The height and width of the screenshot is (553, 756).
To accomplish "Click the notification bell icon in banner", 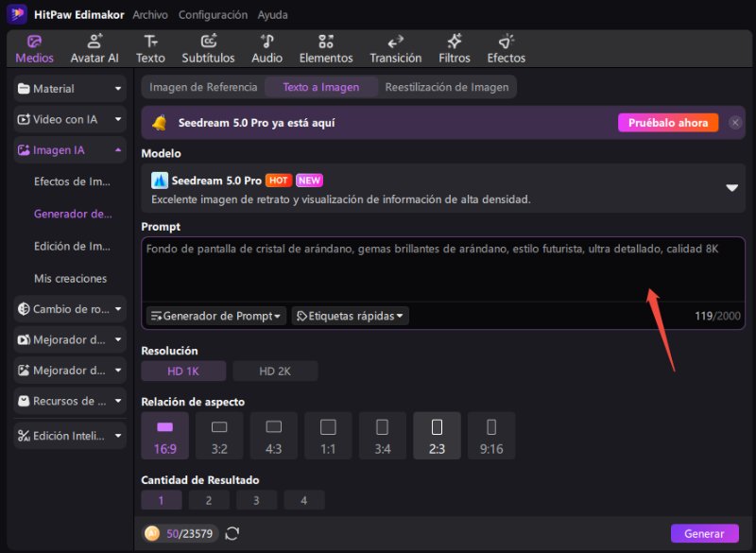I will (x=160, y=123).
